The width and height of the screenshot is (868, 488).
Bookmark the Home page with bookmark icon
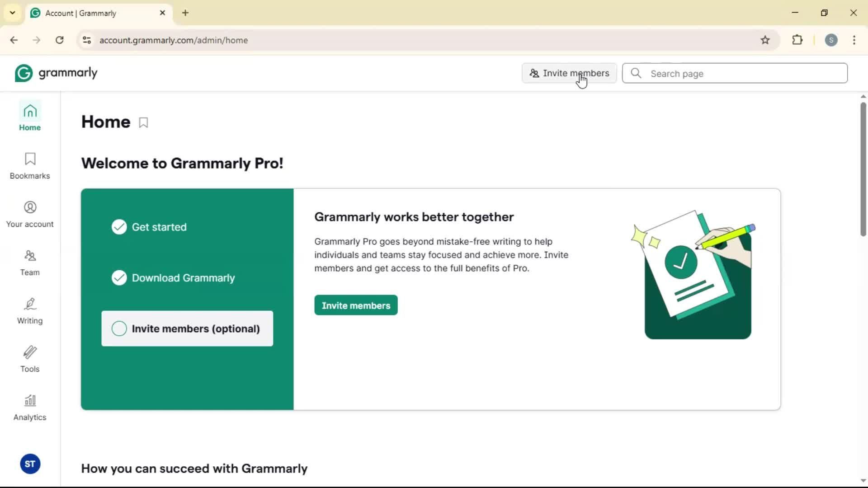coord(143,122)
